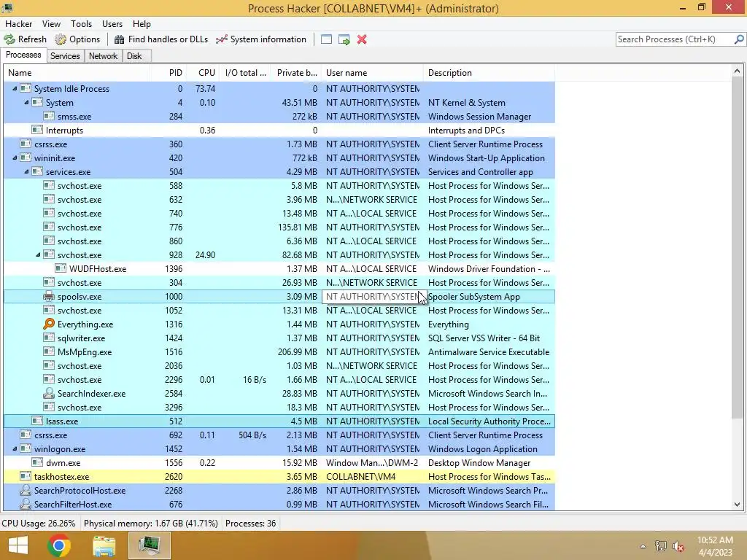This screenshot has width=747, height=560.
Task: Select the Processes tab
Action: click(x=23, y=55)
